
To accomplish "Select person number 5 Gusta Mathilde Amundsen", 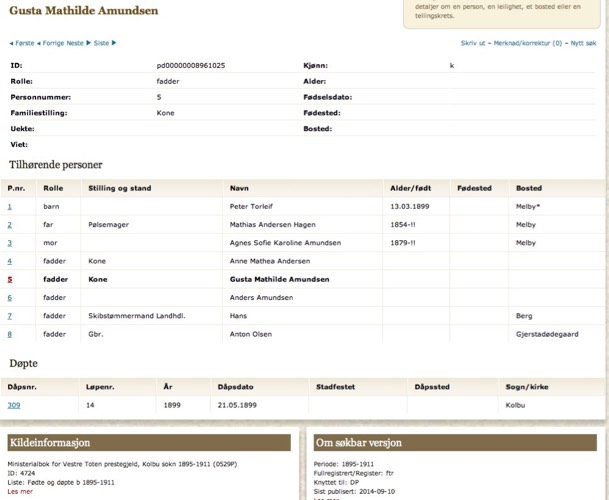I will 10,279.
